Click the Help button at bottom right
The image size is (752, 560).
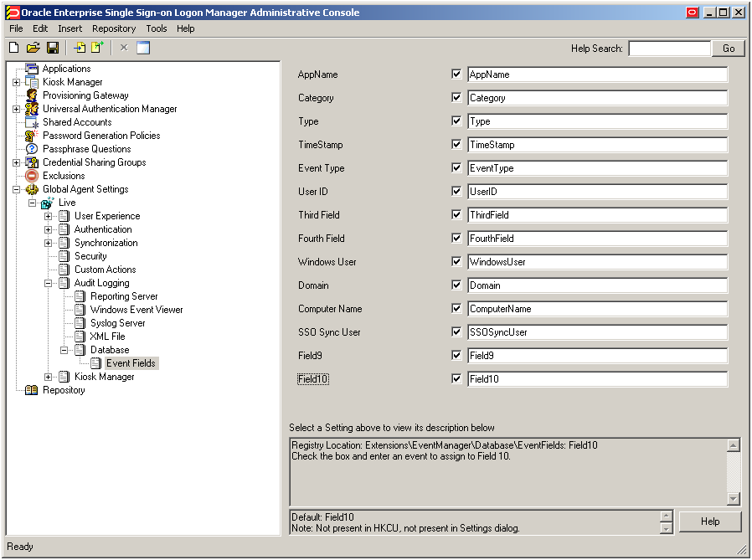[710, 521]
